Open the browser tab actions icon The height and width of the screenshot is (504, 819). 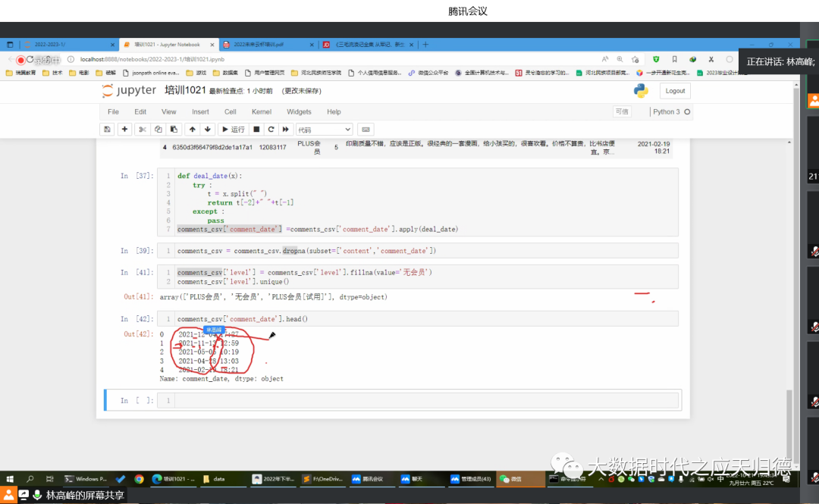pos(9,45)
